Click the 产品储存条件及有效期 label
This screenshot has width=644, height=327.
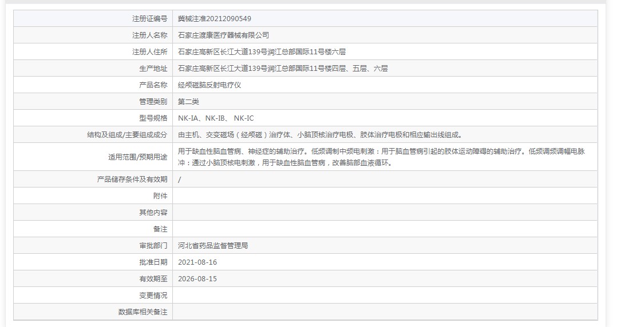click(x=132, y=180)
